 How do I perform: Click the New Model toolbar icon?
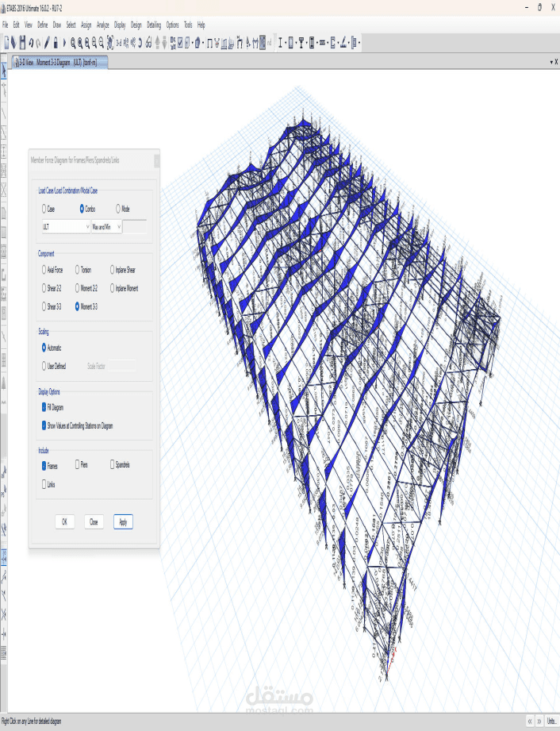click(x=6, y=43)
